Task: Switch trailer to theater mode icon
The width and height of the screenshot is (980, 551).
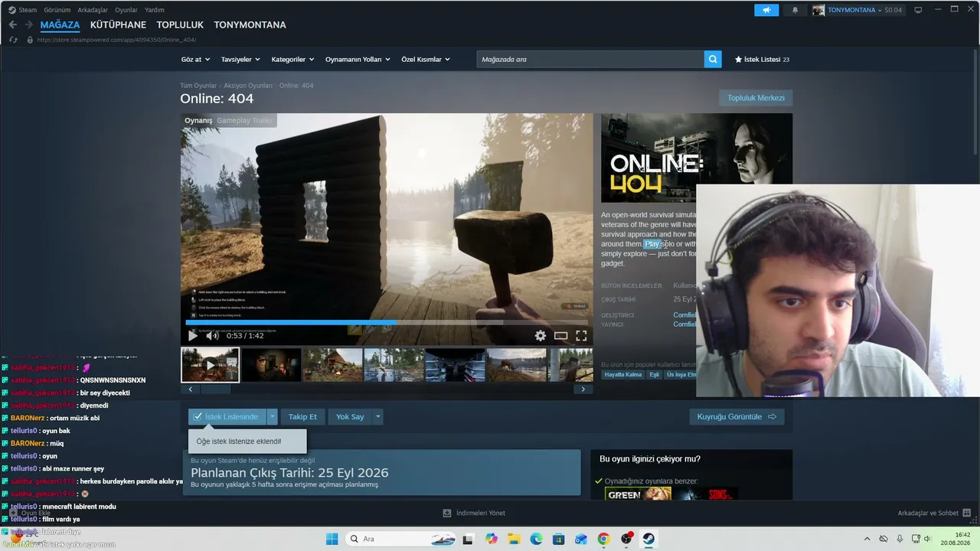Action: click(561, 336)
